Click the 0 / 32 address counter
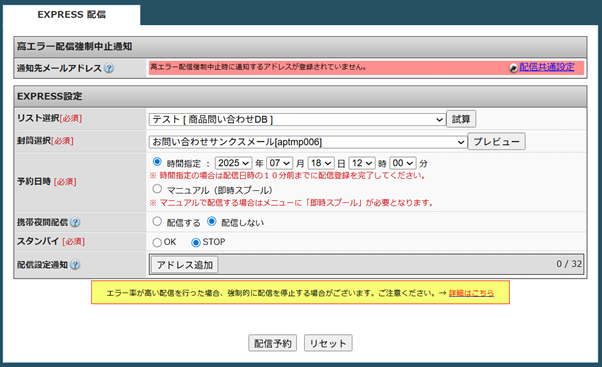The width and height of the screenshot is (602, 367). coord(569,264)
